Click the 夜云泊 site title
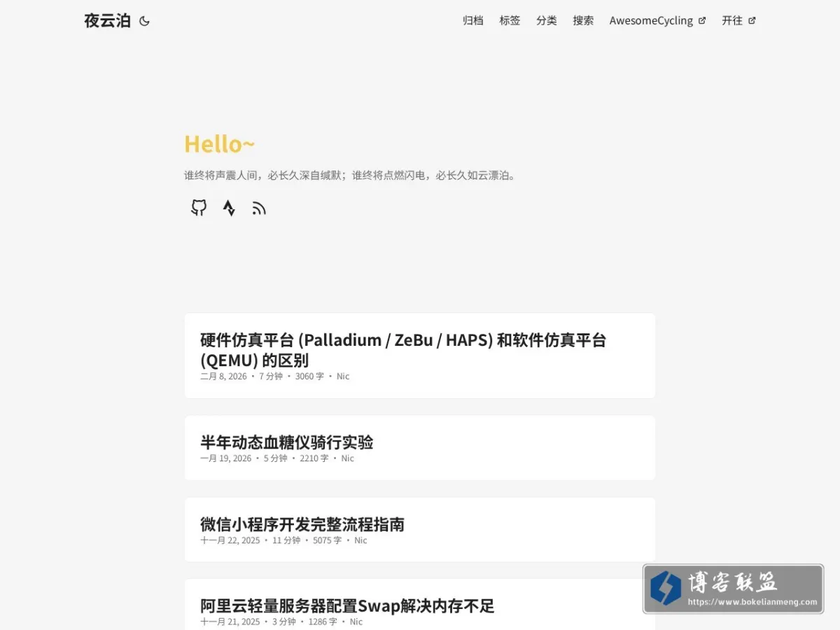 [x=107, y=21]
